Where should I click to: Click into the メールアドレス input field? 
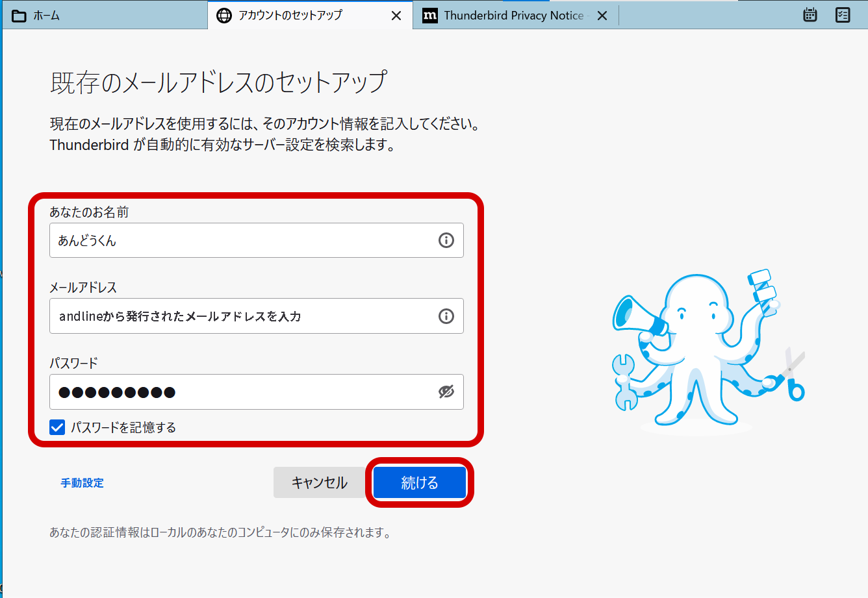point(240,316)
